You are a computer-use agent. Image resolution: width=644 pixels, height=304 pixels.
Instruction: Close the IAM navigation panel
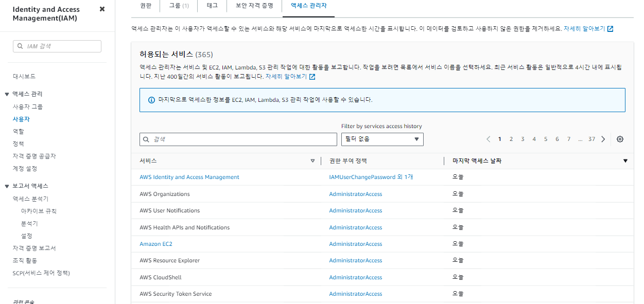click(x=102, y=9)
